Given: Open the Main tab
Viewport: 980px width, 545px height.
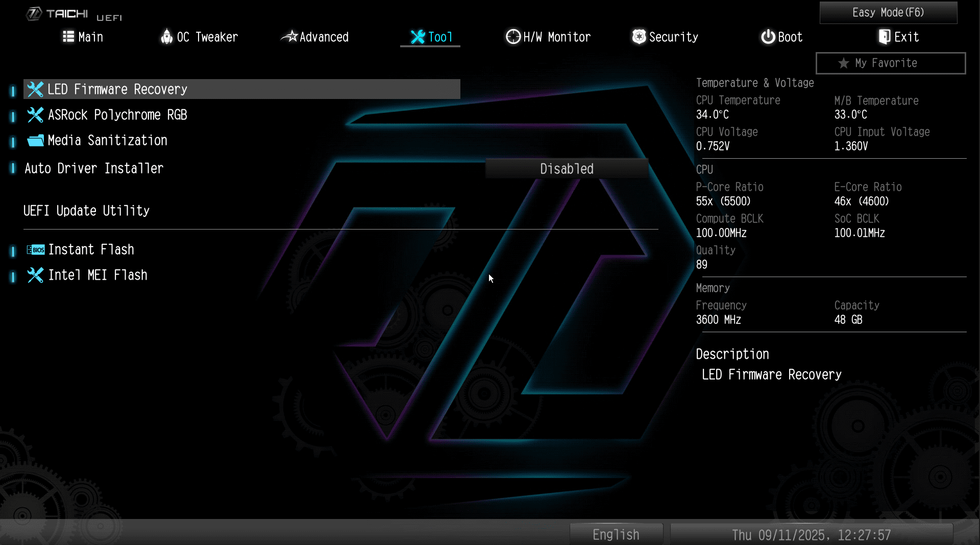Looking at the screenshot, I should point(83,37).
